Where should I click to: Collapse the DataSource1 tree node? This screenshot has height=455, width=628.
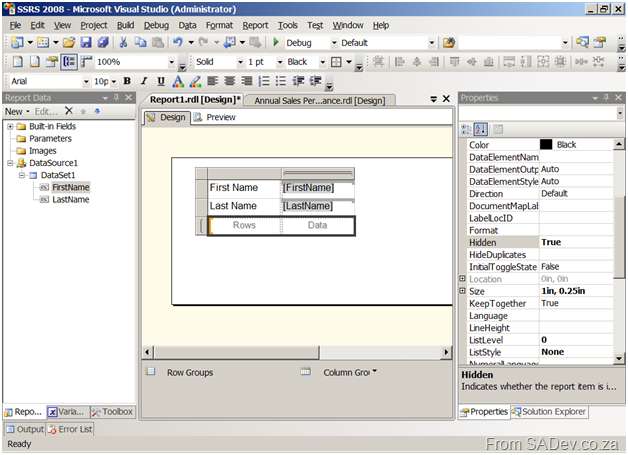[x=10, y=163]
